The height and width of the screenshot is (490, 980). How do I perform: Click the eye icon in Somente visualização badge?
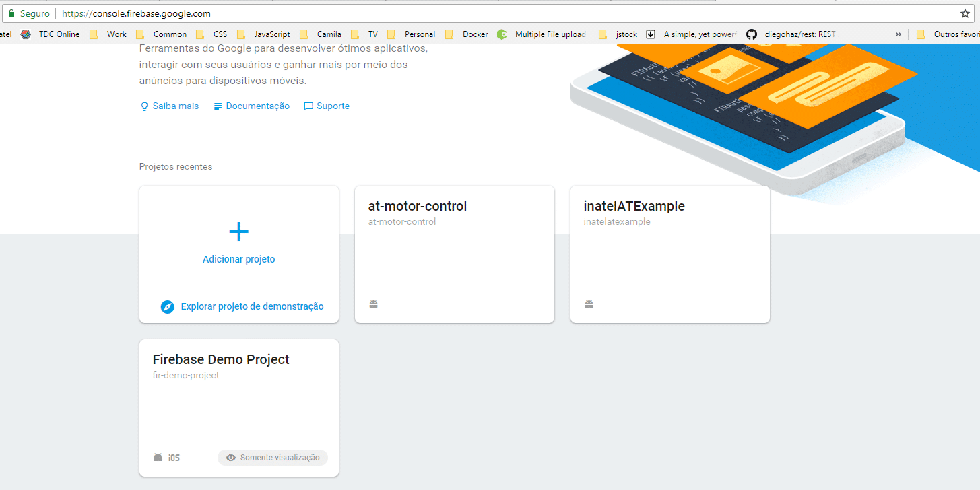click(x=231, y=458)
